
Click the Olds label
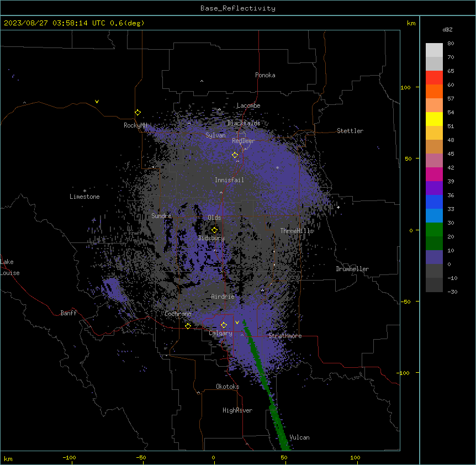(x=214, y=218)
